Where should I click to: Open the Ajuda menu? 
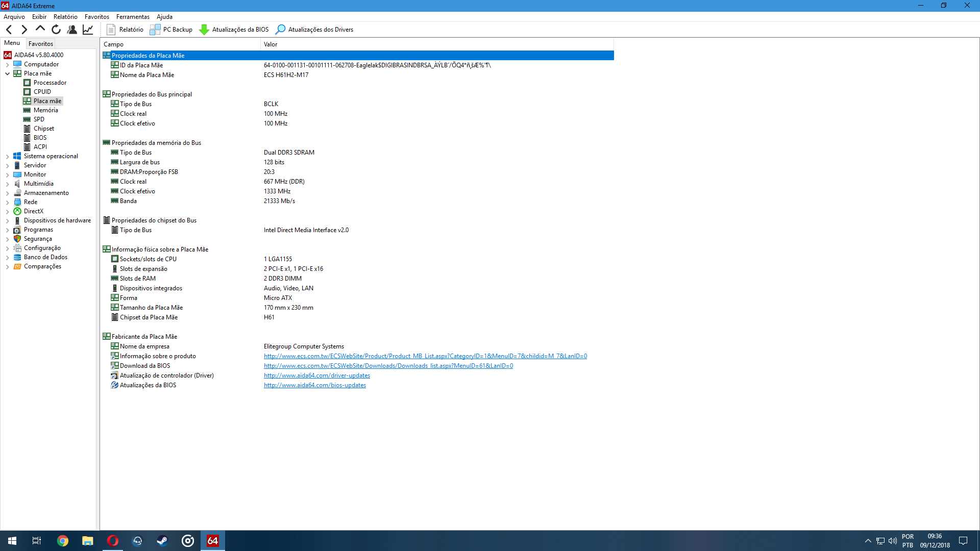coord(164,17)
